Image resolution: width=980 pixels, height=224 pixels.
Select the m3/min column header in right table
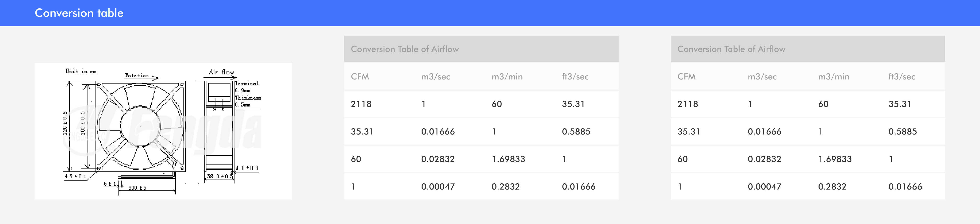(x=834, y=76)
